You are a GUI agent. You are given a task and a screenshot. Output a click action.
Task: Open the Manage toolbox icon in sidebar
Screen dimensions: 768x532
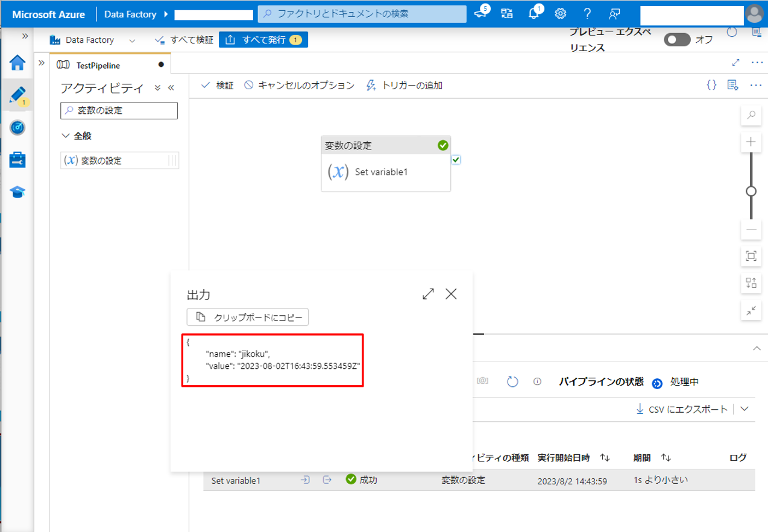pos(17,160)
